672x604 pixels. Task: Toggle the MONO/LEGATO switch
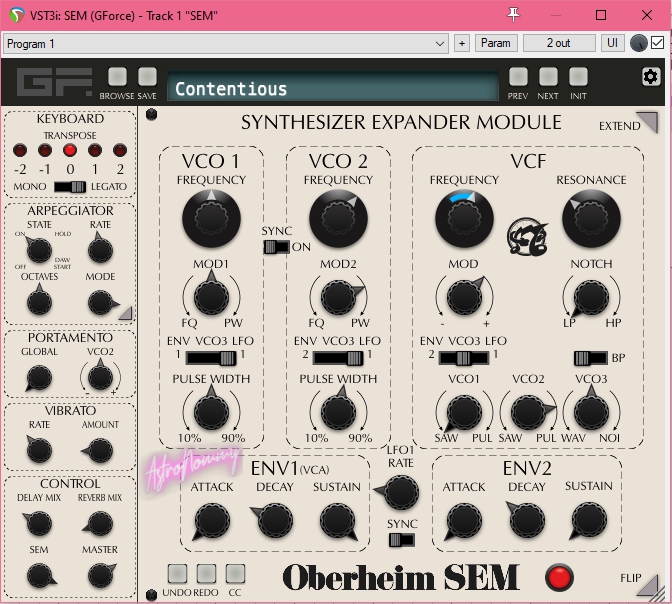[x=70, y=187]
